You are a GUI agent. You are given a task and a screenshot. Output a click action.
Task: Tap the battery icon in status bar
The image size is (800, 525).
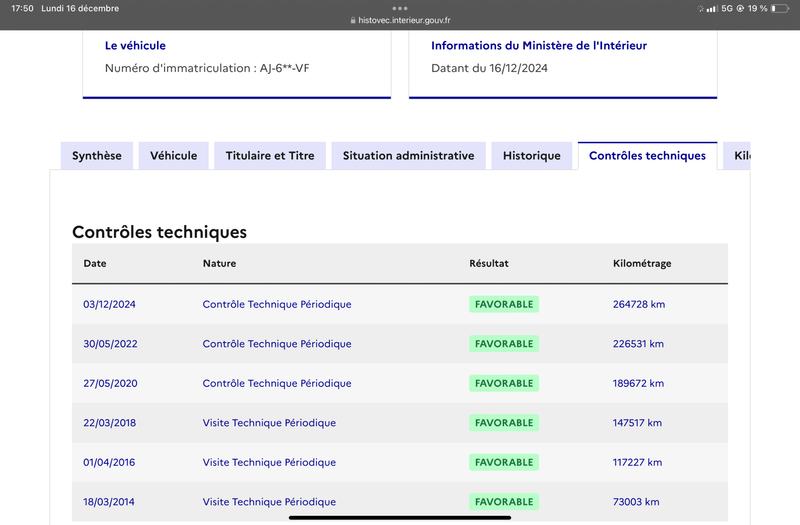(x=780, y=8)
